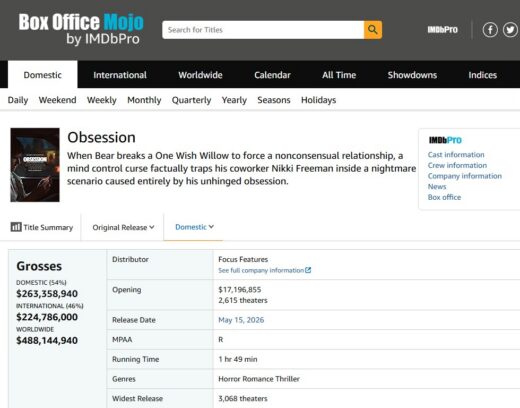Click the 2,615 theaters opening text
The height and width of the screenshot is (408, 520).
tap(243, 300)
